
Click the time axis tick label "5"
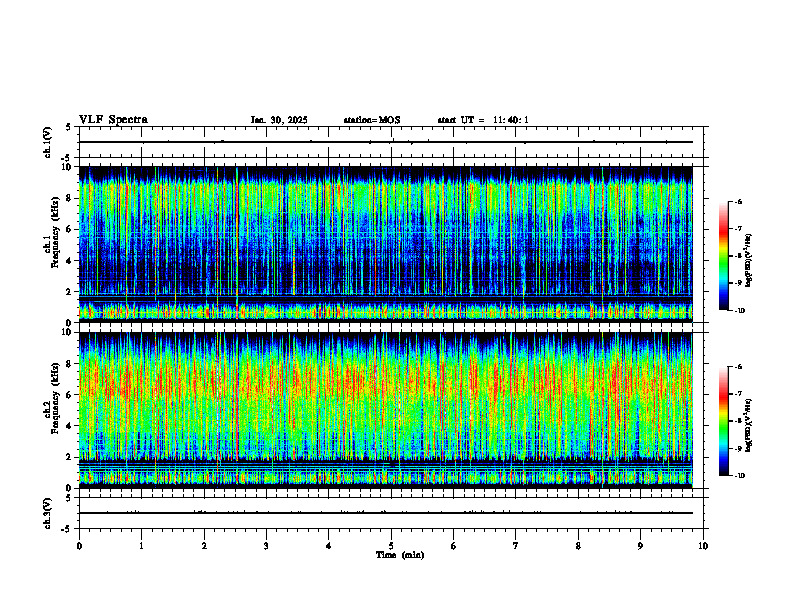point(391,546)
